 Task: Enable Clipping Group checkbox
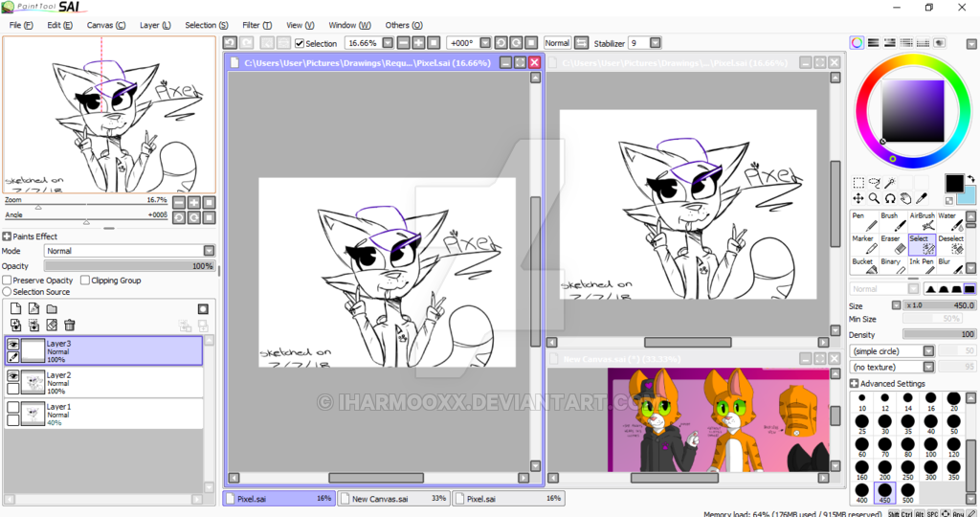85,281
